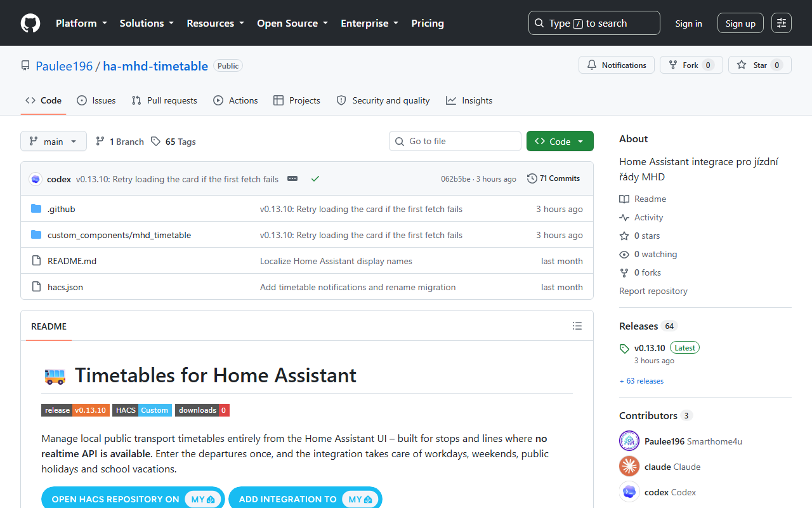The width and height of the screenshot is (812, 508).
Task: View the 65 Tags link
Action: [x=173, y=142]
